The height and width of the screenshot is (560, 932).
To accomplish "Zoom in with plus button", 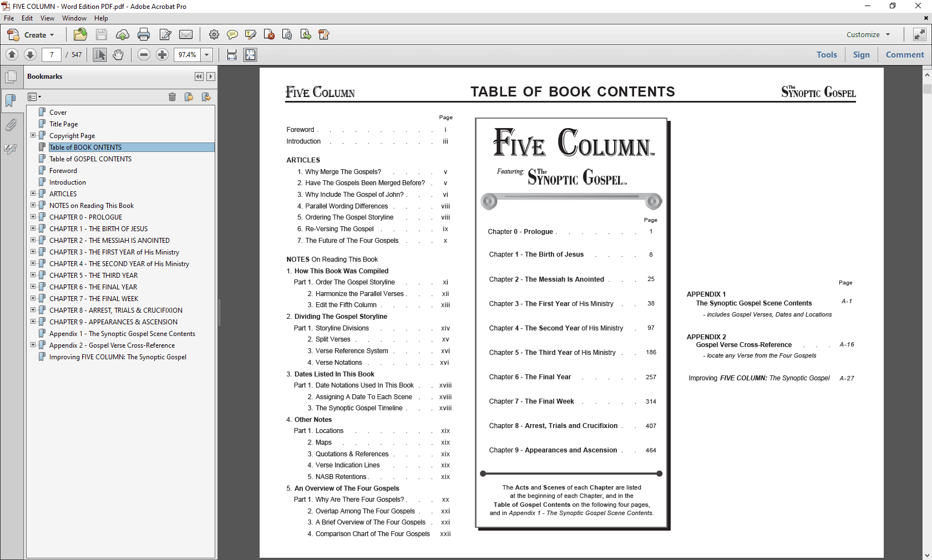I will coord(162,54).
